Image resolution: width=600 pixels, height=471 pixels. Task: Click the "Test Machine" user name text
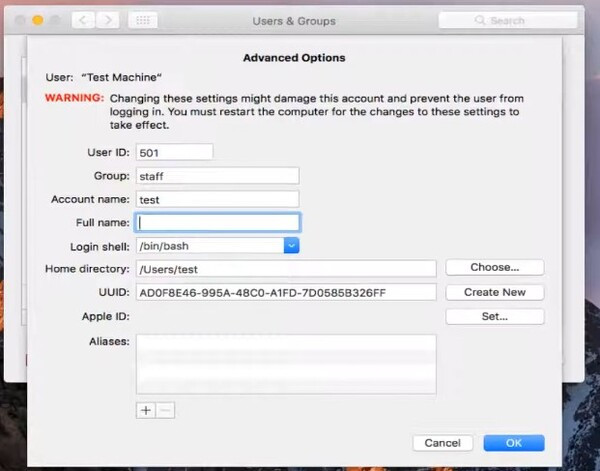click(121, 77)
